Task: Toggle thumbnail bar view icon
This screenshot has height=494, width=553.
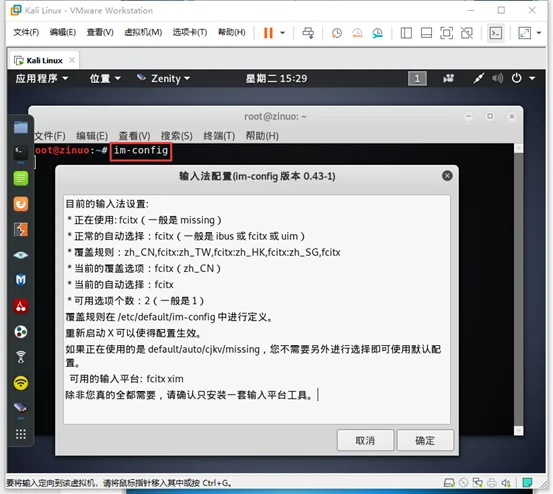Action: pyautogui.click(x=426, y=33)
